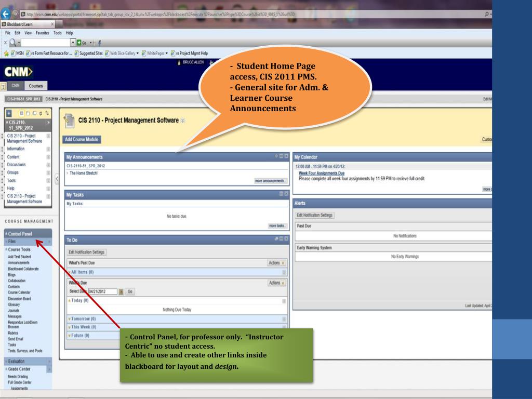Open the MSN favorites link
The width and height of the screenshot is (532, 399).
pyautogui.click(x=17, y=54)
